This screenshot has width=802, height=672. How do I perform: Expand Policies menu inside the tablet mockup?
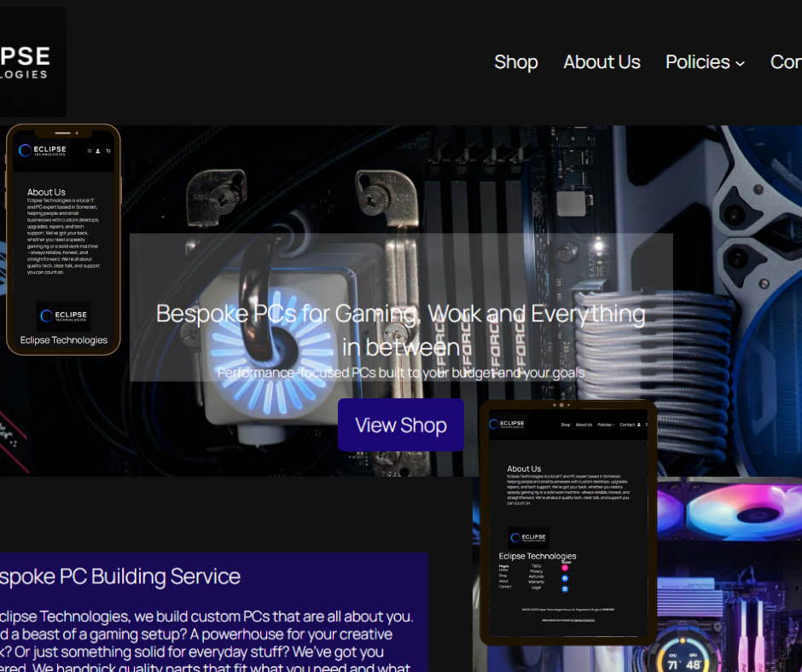pos(605,425)
